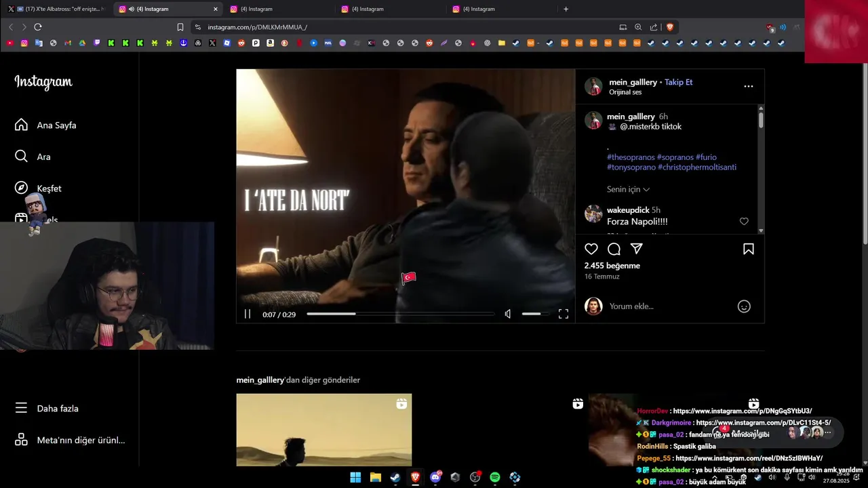Click 'Takip Et' to follow mein_galllery
868x488 pixels.
pos(678,82)
